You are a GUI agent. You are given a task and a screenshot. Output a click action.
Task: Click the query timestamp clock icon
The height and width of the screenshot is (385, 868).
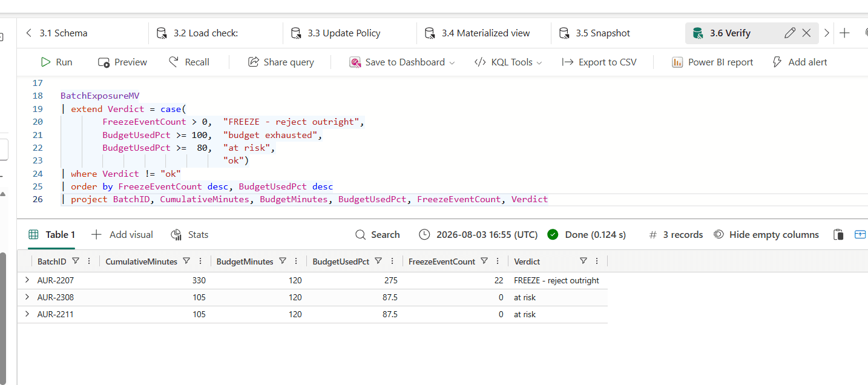click(x=424, y=235)
